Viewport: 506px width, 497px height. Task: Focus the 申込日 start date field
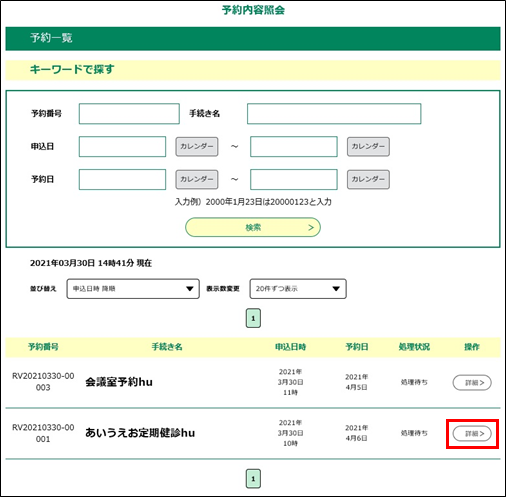click(122, 146)
